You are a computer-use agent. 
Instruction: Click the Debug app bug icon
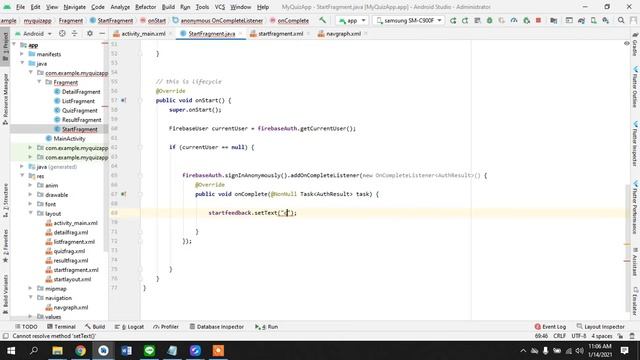coord(489,20)
